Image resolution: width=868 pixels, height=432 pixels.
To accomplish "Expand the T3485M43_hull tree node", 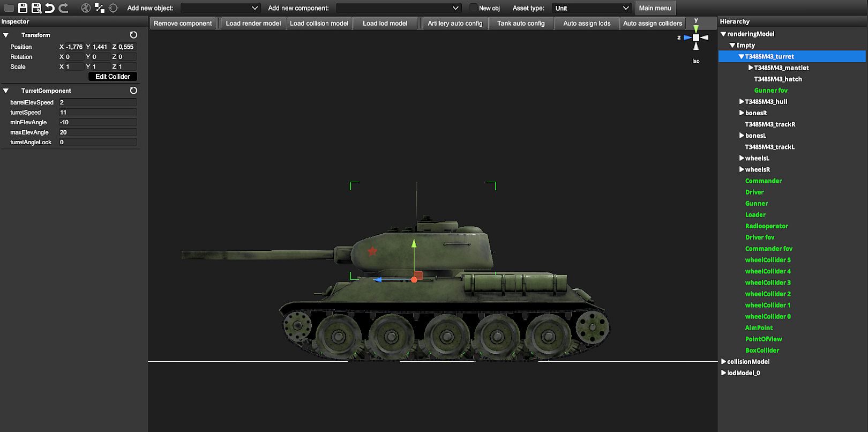I will pos(742,101).
